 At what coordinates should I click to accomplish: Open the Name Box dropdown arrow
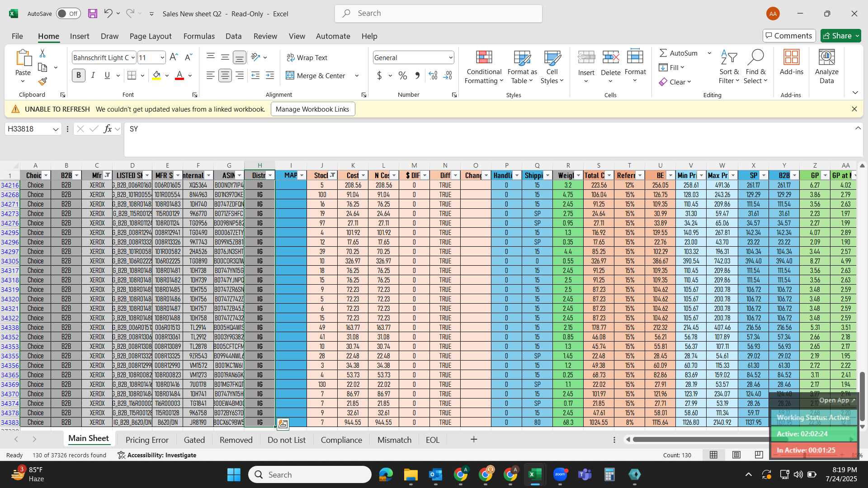coord(56,129)
